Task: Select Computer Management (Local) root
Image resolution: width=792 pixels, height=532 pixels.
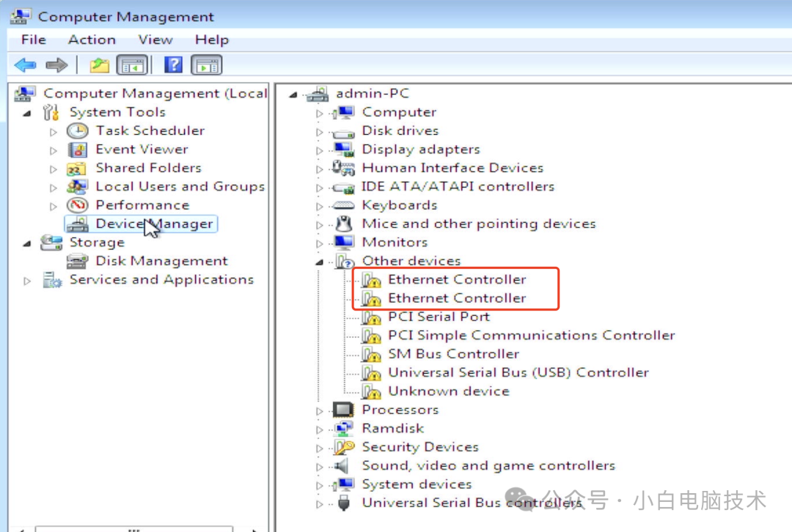Action: tap(155, 93)
